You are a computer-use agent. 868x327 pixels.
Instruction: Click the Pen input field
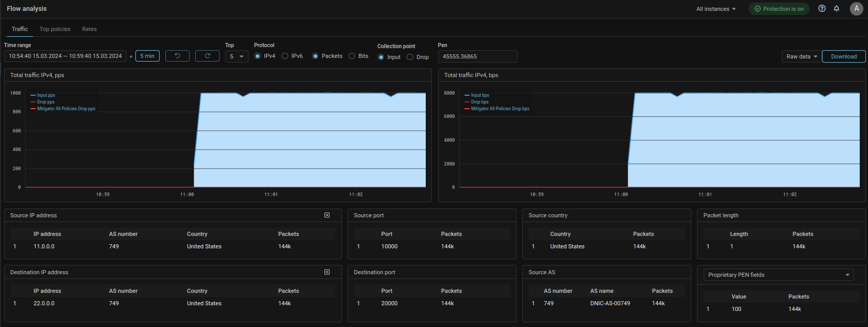(477, 56)
